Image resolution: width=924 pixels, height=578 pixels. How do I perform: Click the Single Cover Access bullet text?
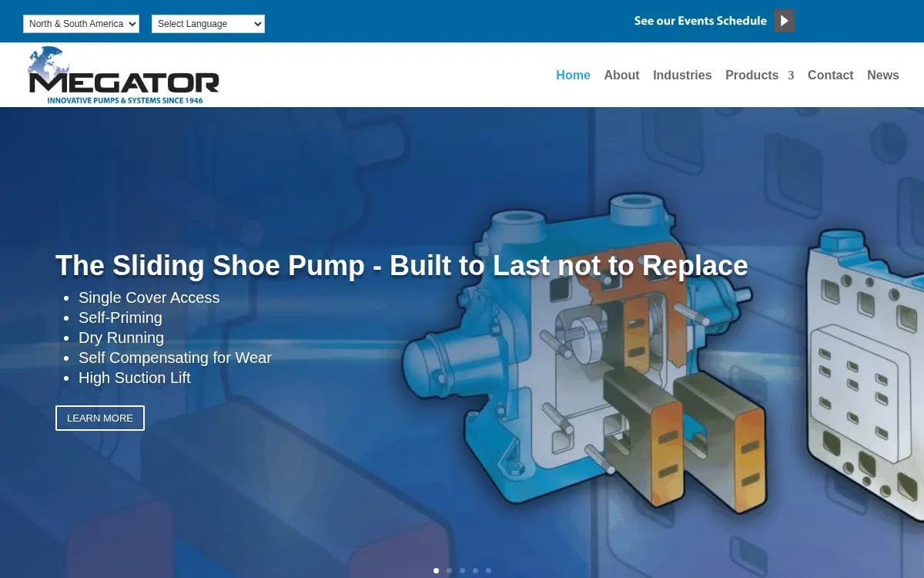(149, 297)
